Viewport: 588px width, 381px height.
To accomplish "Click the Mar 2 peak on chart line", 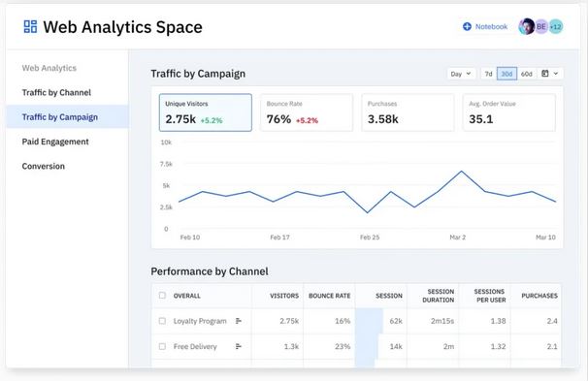I will coord(461,172).
